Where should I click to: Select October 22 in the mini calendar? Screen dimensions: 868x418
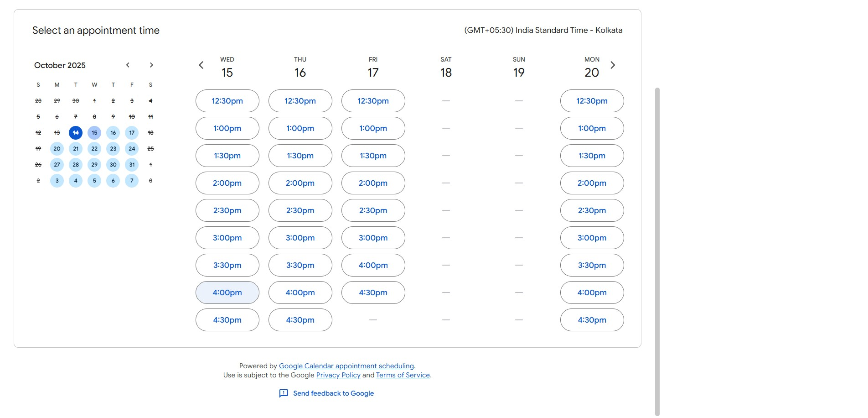coord(94,149)
